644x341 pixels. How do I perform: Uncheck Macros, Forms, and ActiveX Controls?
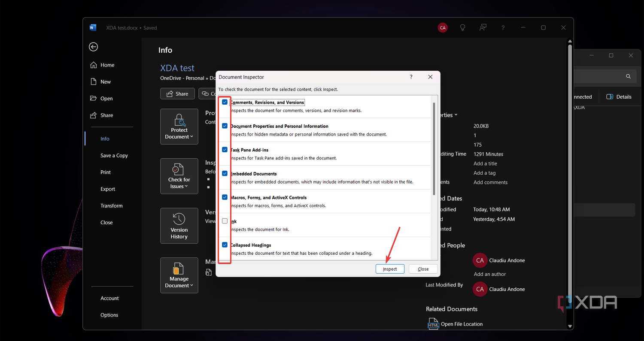click(225, 197)
